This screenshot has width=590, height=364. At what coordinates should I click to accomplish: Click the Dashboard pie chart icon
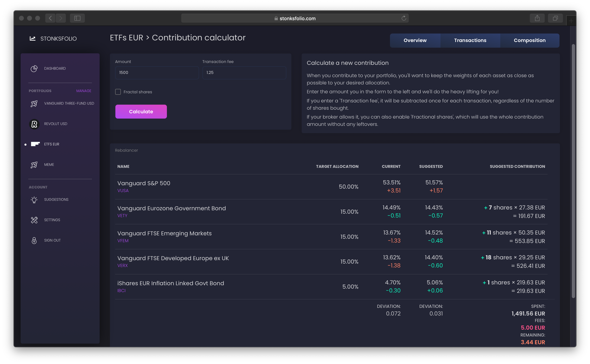click(34, 69)
